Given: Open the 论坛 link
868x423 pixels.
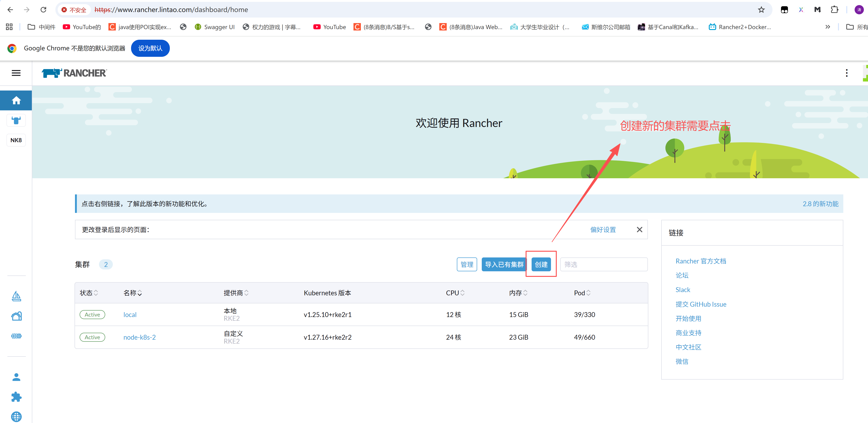Looking at the screenshot, I should tap(682, 275).
